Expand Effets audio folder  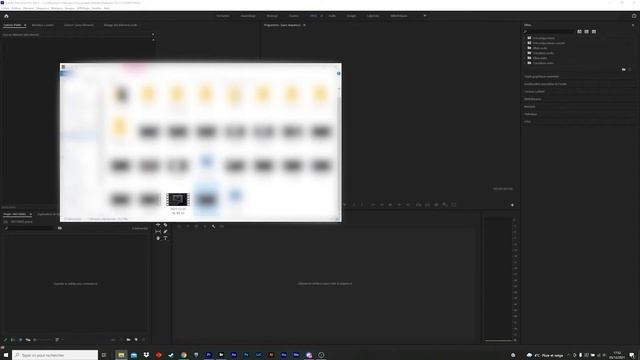(525, 48)
